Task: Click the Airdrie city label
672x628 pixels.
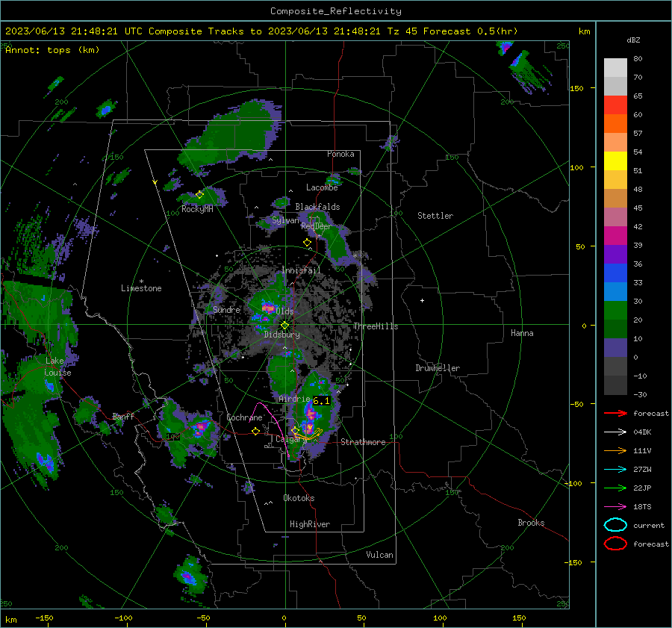Action: pyautogui.click(x=294, y=399)
